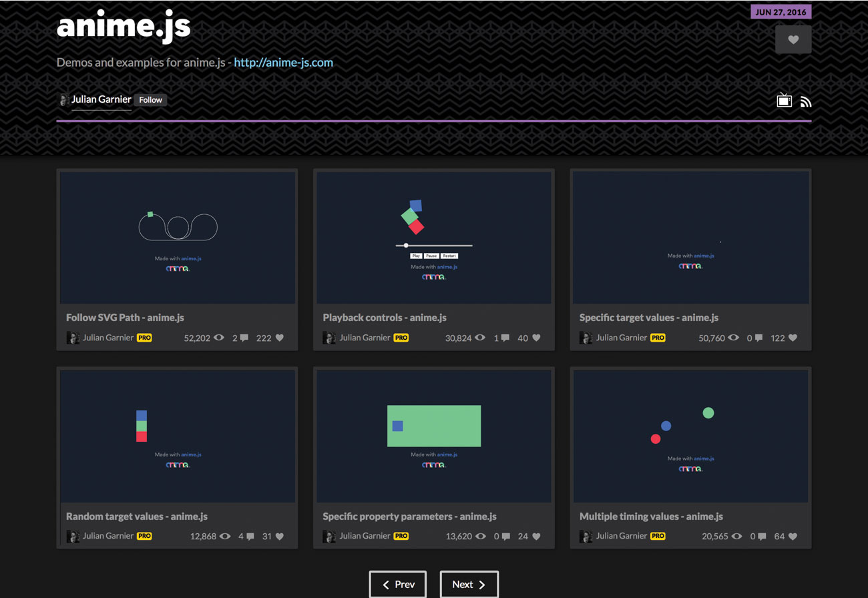
Task: Click the heart icon on Specific target values
Action: pyautogui.click(x=794, y=338)
